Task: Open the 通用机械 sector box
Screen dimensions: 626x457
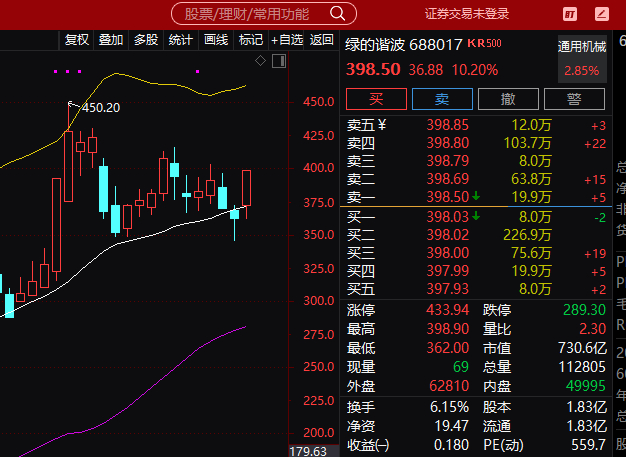Action: pyautogui.click(x=582, y=59)
